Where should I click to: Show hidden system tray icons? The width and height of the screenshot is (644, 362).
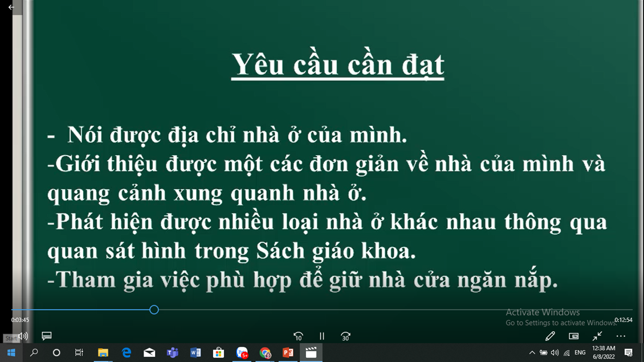(532, 353)
